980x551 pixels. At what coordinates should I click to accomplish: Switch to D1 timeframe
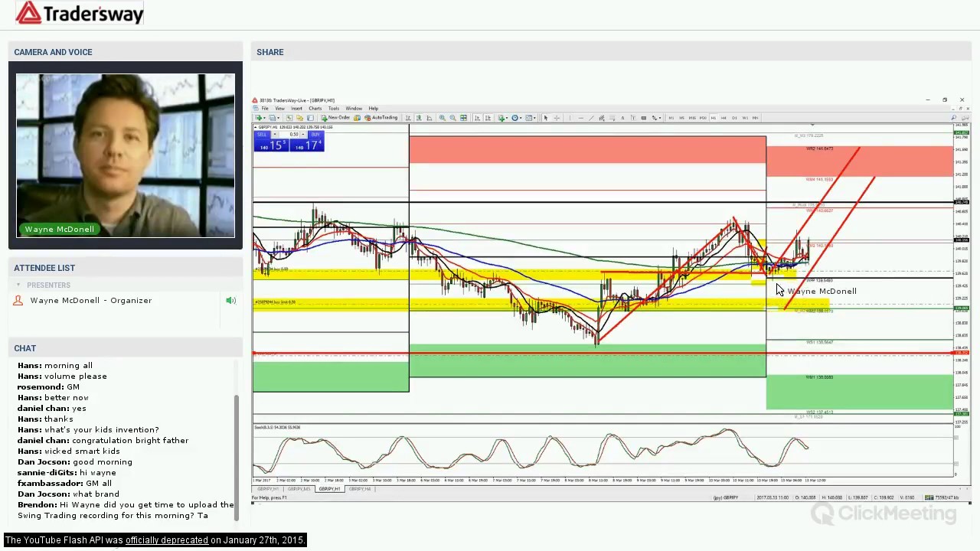(734, 117)
